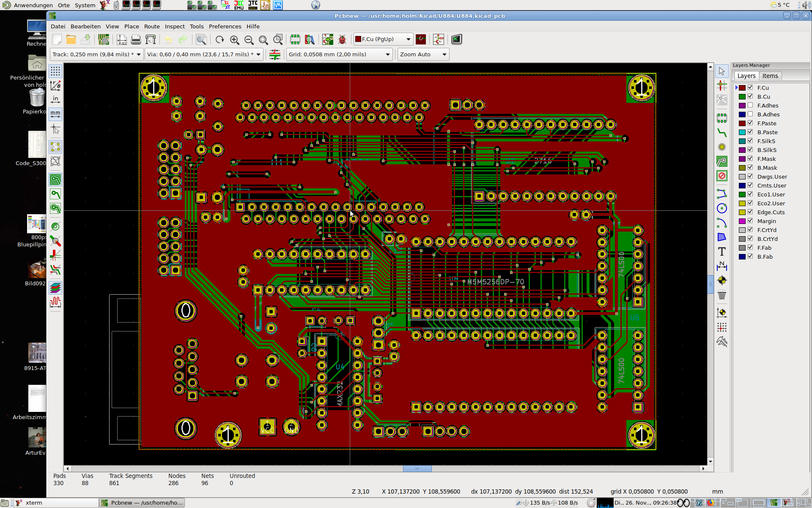Open the Inspect menu
The height and width of the screenshot is (508, 812).
tap(175, 26)
